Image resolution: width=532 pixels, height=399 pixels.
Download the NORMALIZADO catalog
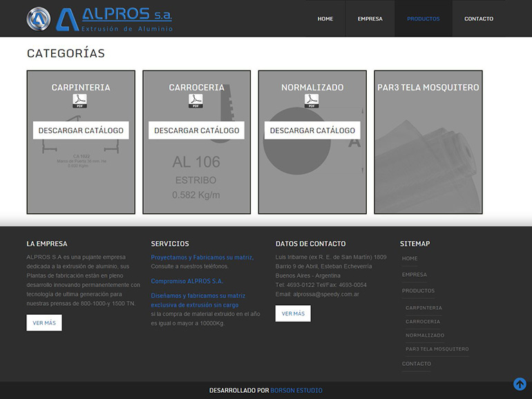coord(312,130)
